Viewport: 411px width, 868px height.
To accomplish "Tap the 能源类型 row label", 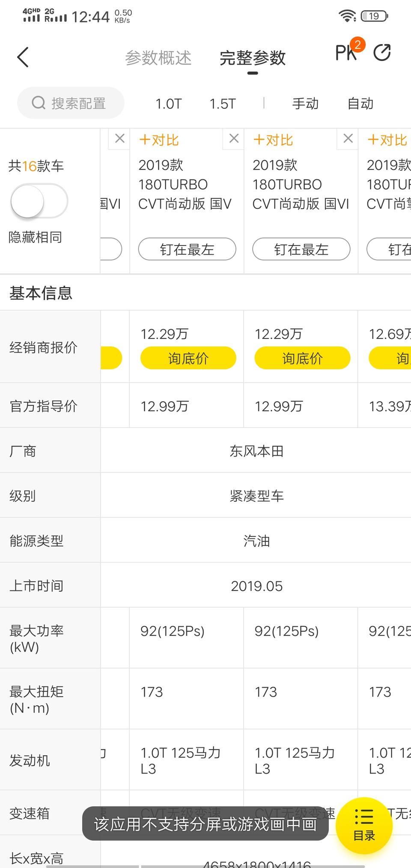I will coord(36,541).
